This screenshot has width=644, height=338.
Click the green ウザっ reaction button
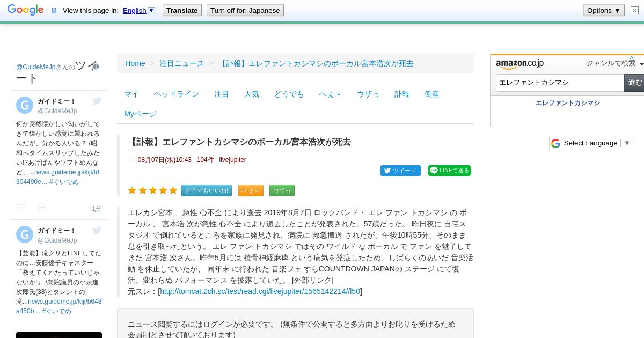(x=282, y=190)
